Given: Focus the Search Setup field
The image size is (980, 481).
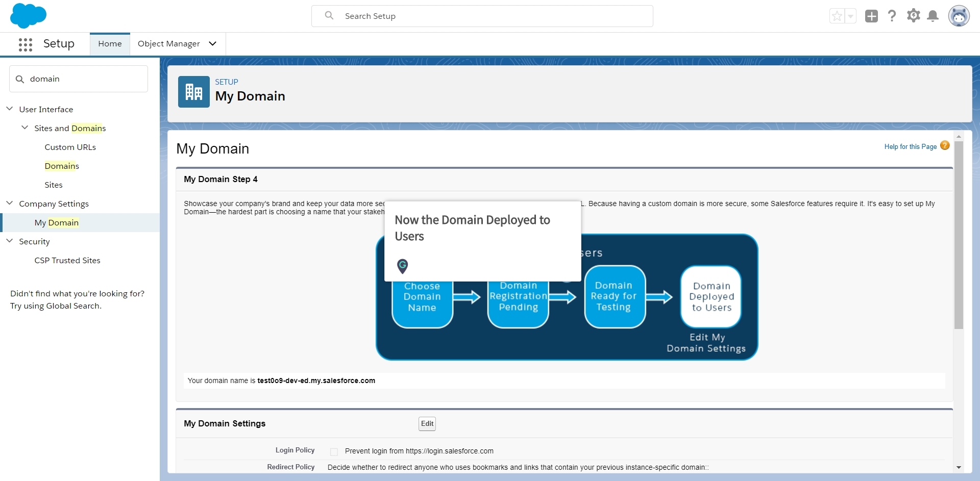Looking at the screenshot, I should click(x=482, y=16).
